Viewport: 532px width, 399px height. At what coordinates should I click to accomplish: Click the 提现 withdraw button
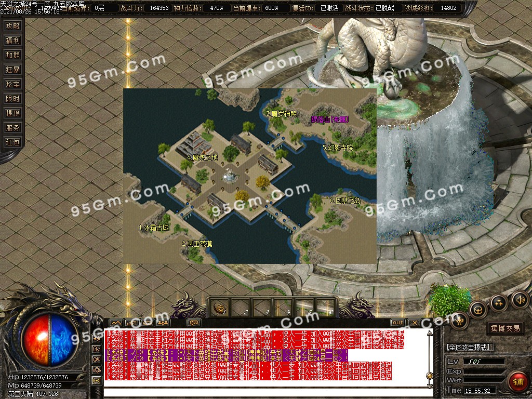click(13, 113)
